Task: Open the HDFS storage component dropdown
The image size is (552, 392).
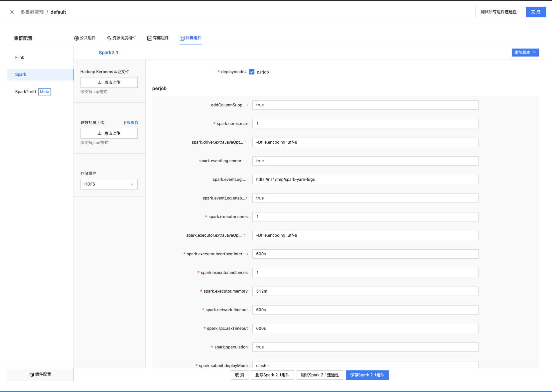Action: 109,184
